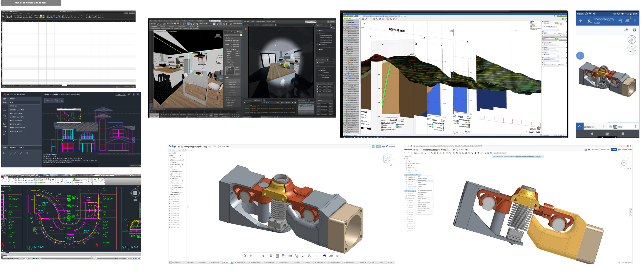Click the pan arrows icon in viewer toolbar
644x275 pixels.
tap(257, 256)
